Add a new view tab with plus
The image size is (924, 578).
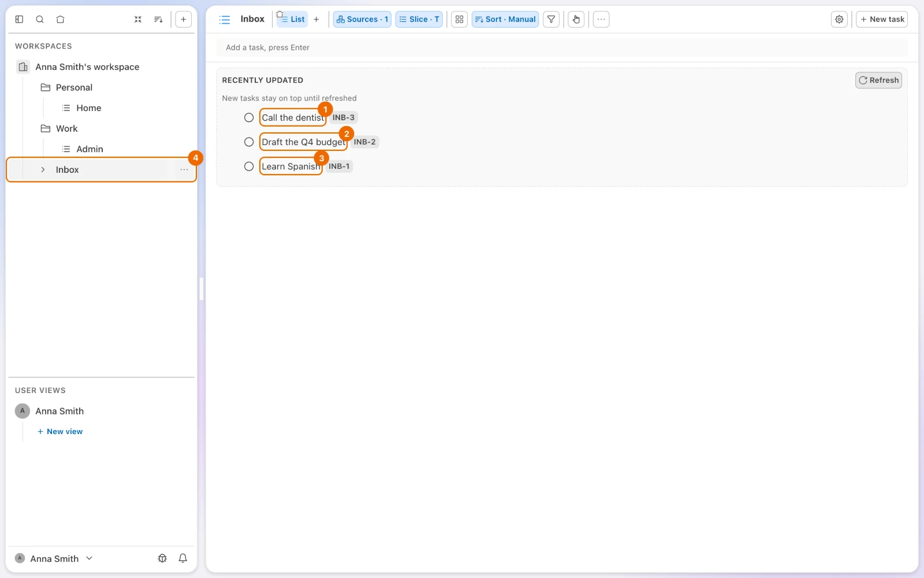(316, 19)
